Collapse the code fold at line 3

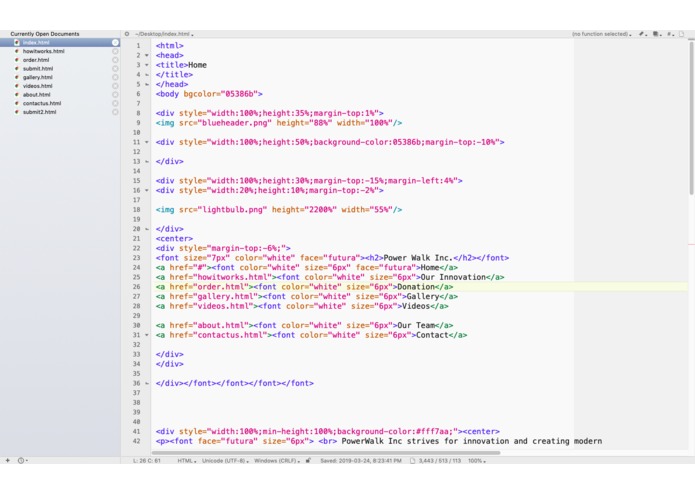pyautogui.click(x=147, y=65)
